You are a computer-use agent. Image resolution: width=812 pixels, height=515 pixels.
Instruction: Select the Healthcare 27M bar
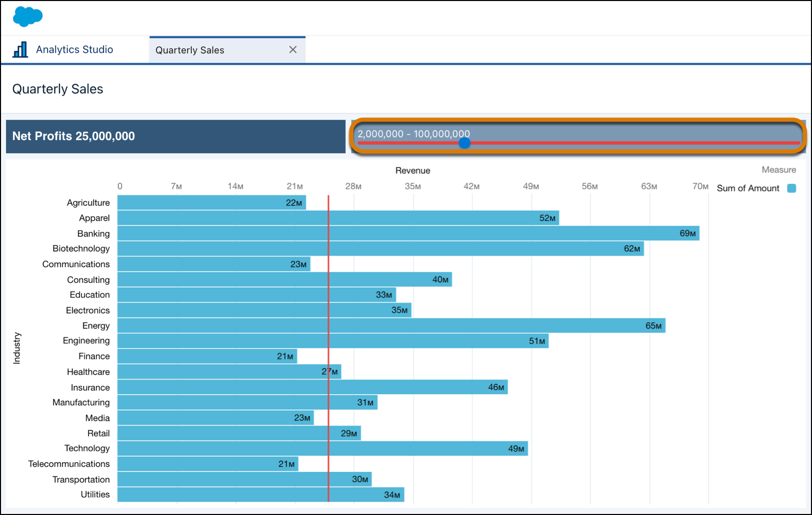[x=229, y=372]
